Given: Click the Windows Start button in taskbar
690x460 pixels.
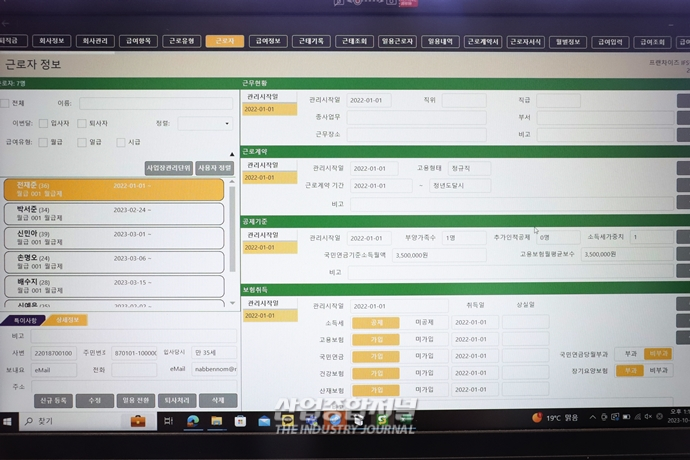Looking at the screenshot, I should pos(8,421).
